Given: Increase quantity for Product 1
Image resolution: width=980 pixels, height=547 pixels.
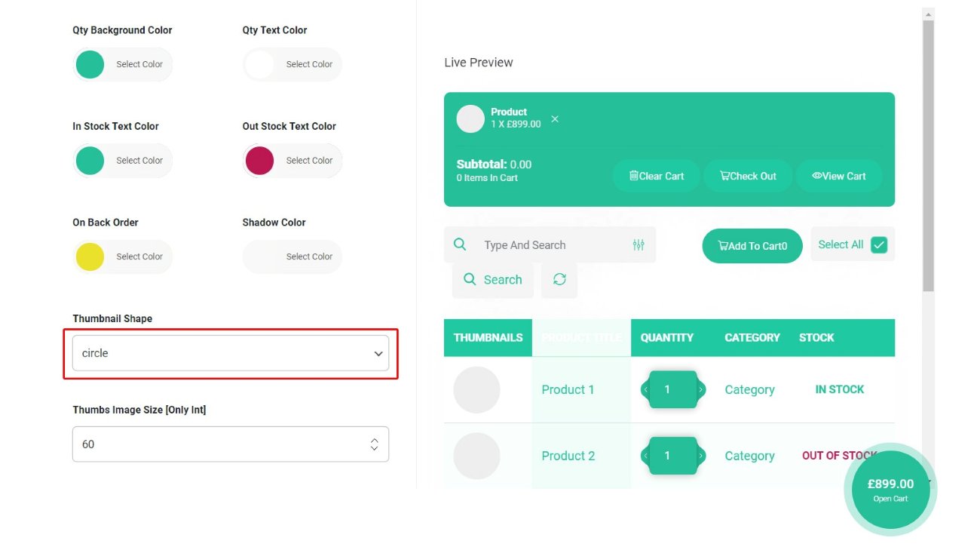Looking at the screenshot, I should coord(702,390).
